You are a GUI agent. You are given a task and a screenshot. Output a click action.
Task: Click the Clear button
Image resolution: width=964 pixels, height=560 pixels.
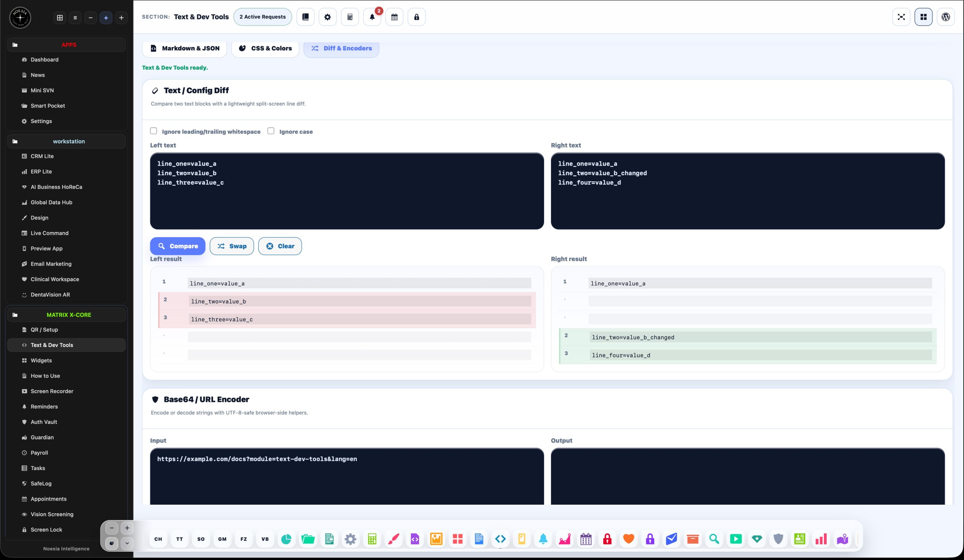(280, 246)
